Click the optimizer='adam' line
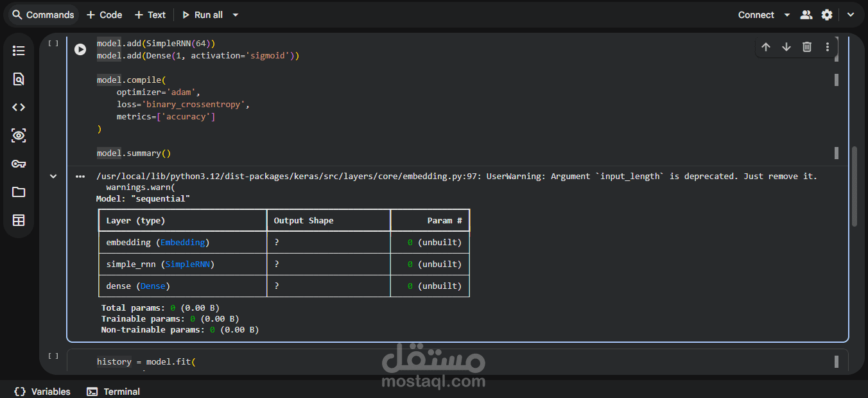The height and width of the screenshot is (398, 868). 159,92
